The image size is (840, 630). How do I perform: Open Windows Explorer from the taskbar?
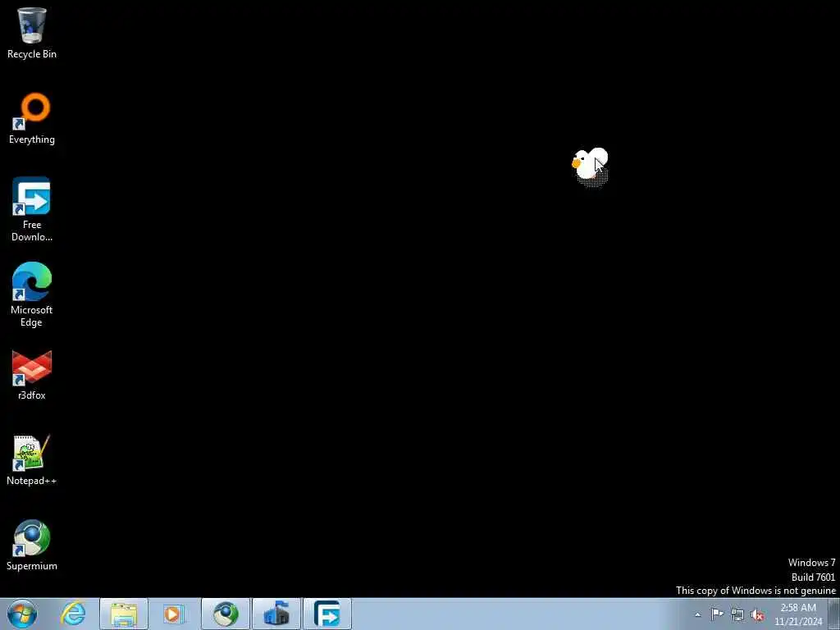(124, 614)
